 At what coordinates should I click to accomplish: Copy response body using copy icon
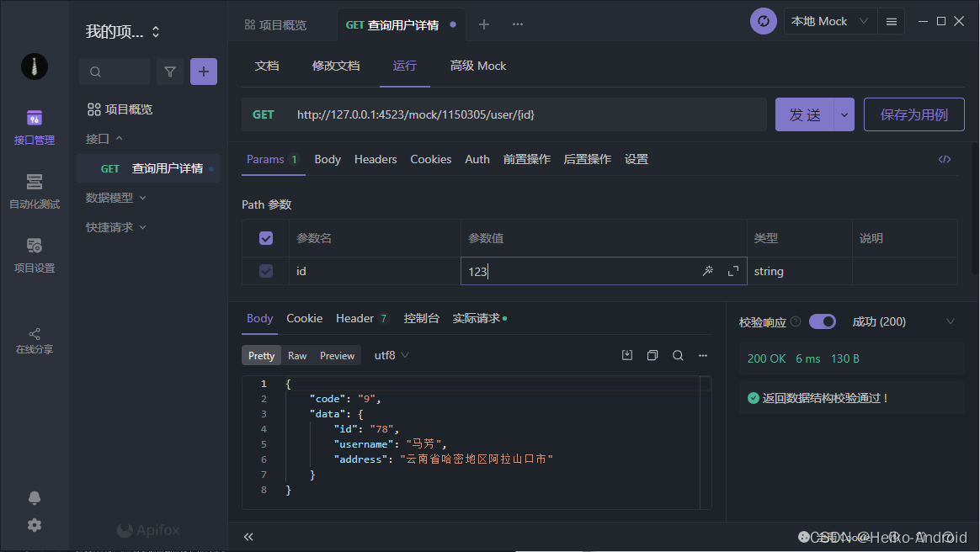click(652, 356)
